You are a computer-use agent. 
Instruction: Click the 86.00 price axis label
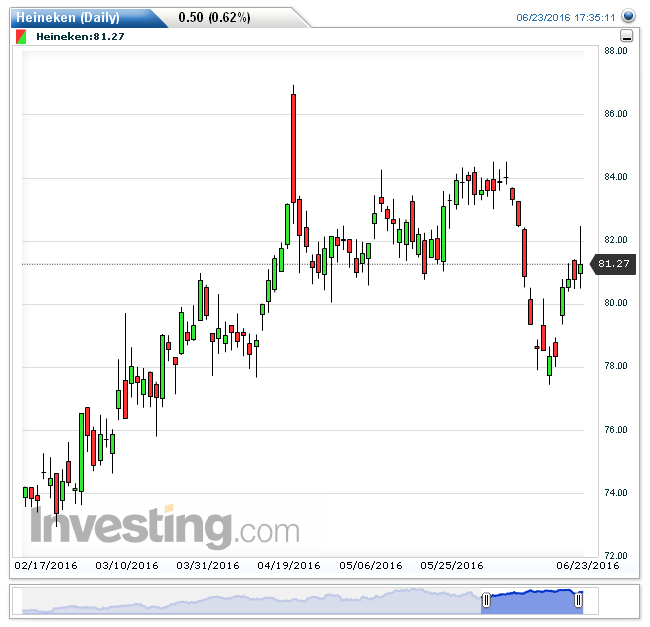(x=616, y=114)
